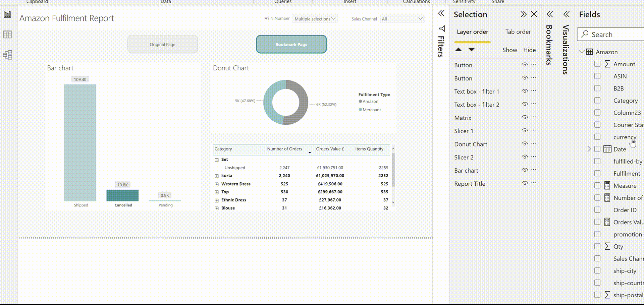Open the Calculations ribbon group

click(x=416, y=2)
